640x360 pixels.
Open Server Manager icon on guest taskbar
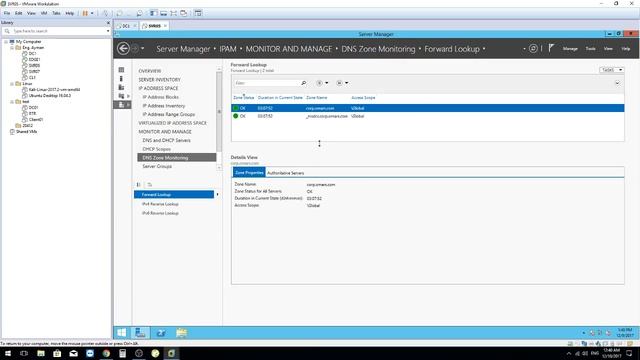(x=140, y=333)
